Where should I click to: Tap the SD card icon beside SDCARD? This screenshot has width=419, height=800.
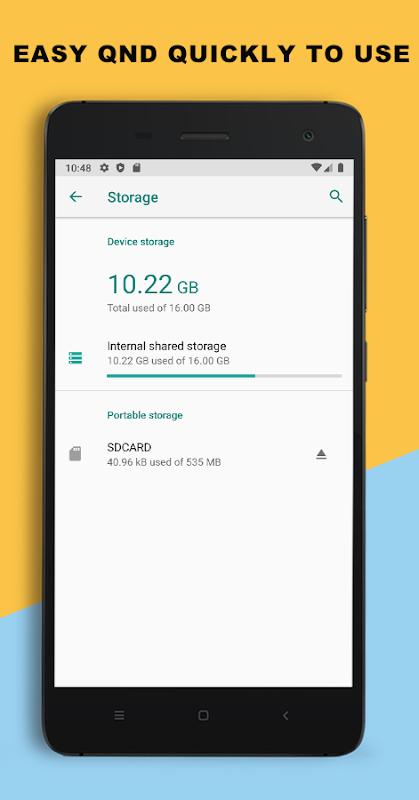(75, 454)
